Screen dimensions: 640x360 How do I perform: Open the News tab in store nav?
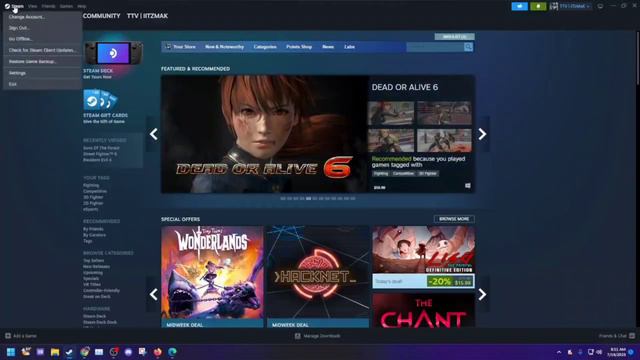click(x=328, y=47)
